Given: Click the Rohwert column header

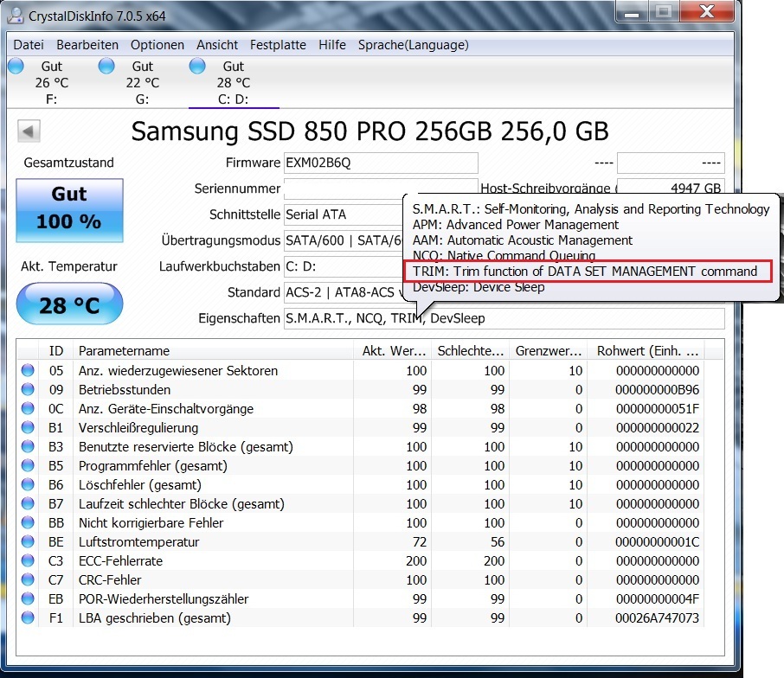Looking at the screenshot, I should [x=647, y=351].
